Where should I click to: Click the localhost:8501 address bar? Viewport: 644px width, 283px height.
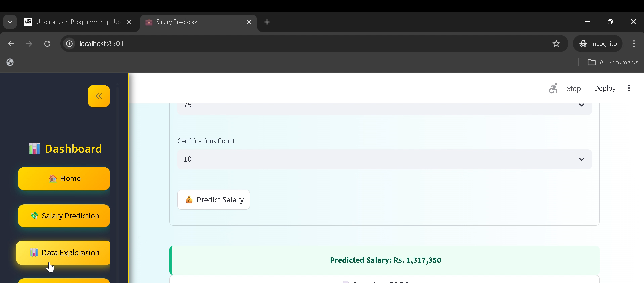click(302, 44)
